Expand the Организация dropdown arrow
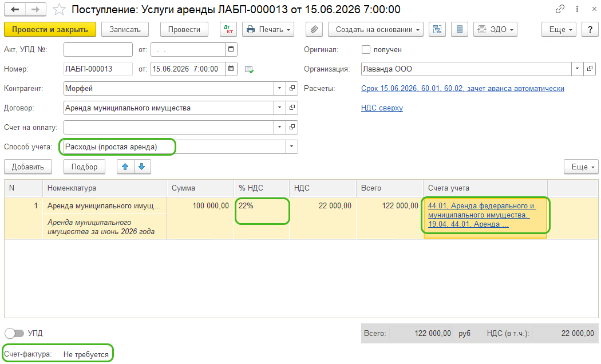The image size is (601, 364). click(577, 69)
